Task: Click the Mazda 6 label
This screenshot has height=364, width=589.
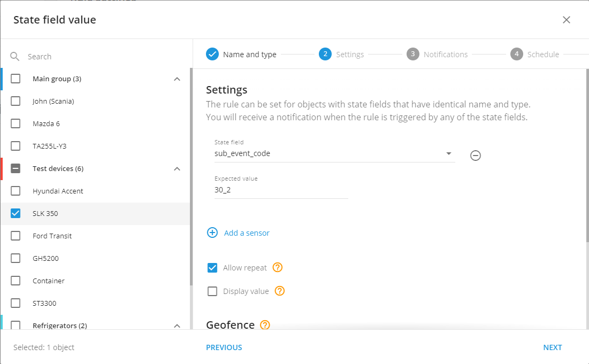Action: pos(46,124)
